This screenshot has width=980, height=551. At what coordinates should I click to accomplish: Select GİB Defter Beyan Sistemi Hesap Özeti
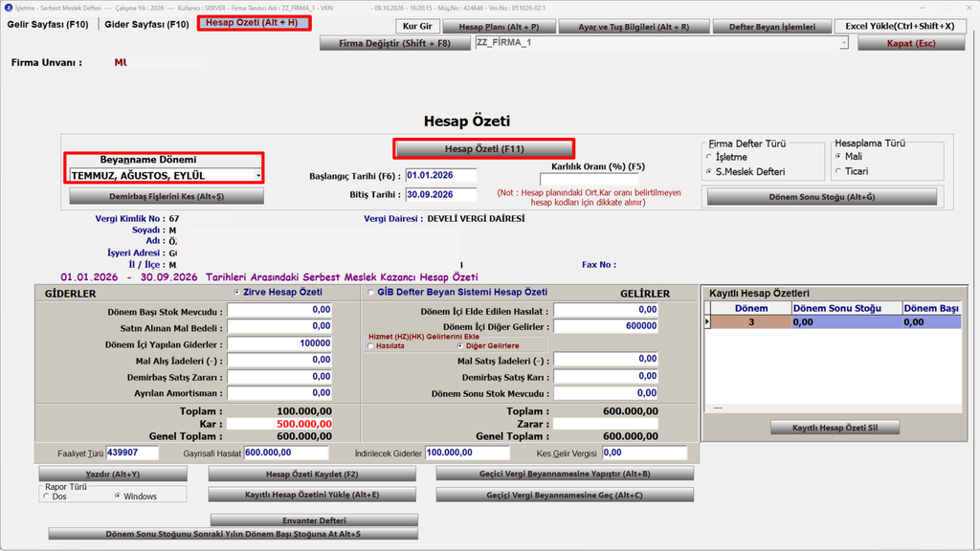[x=371, y=293]
